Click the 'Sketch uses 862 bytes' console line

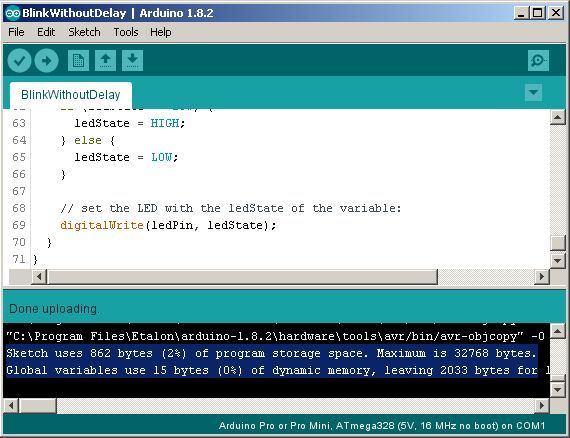(272, 353)
